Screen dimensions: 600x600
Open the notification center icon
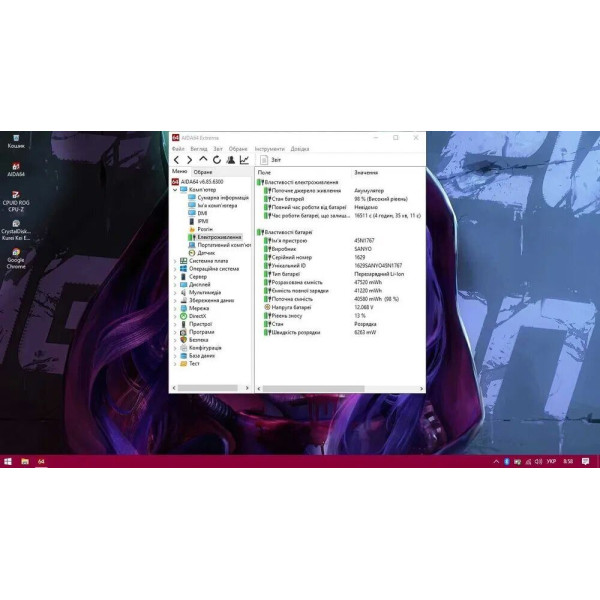(x=585, y=461)
